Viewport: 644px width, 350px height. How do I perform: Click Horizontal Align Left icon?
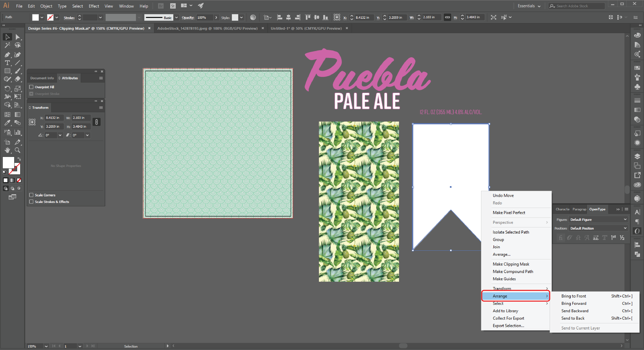[280, 17]
